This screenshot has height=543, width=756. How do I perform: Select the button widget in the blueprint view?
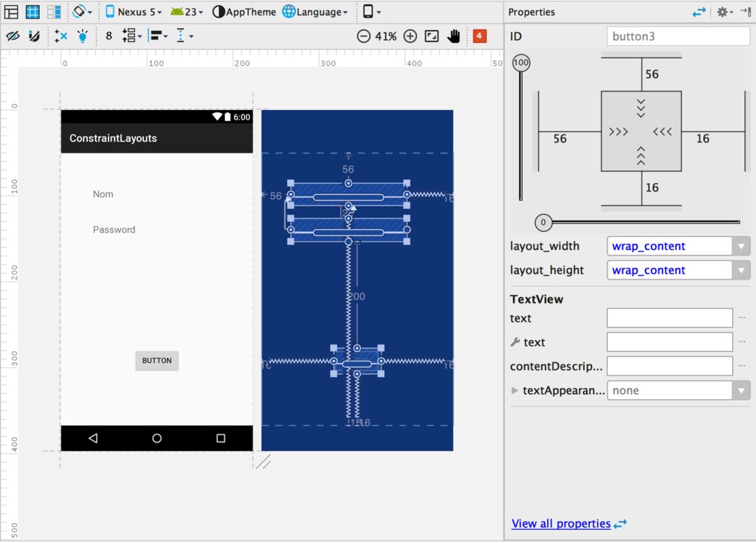point(357,362)
